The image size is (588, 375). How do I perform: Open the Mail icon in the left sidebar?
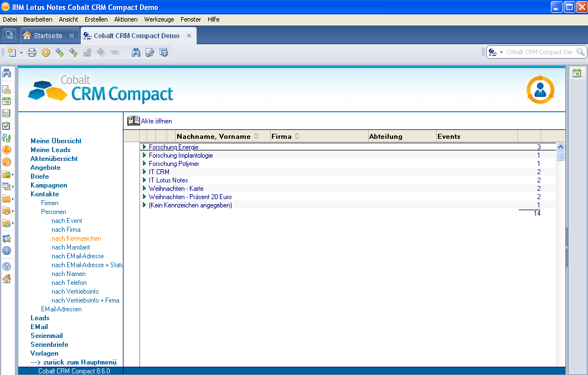pyautogui.click(x=7, y=89)
